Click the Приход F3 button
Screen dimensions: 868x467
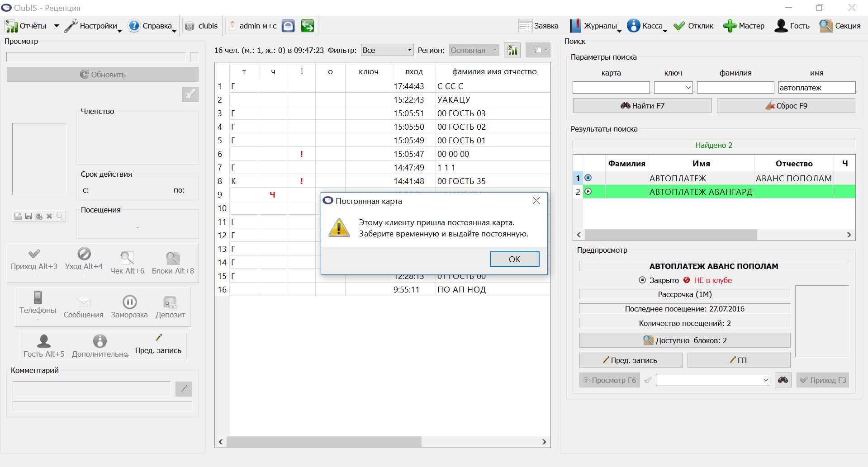click(x=823, y=380)
